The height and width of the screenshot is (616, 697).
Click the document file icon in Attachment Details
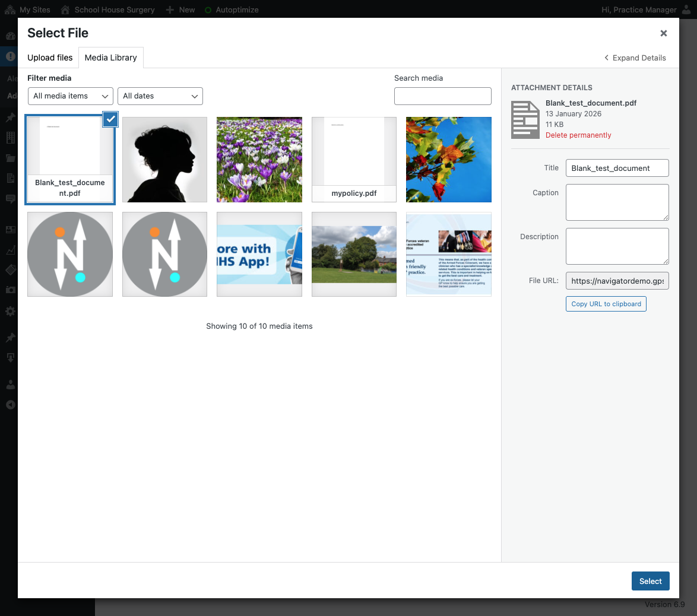click(x=525, y=120)
